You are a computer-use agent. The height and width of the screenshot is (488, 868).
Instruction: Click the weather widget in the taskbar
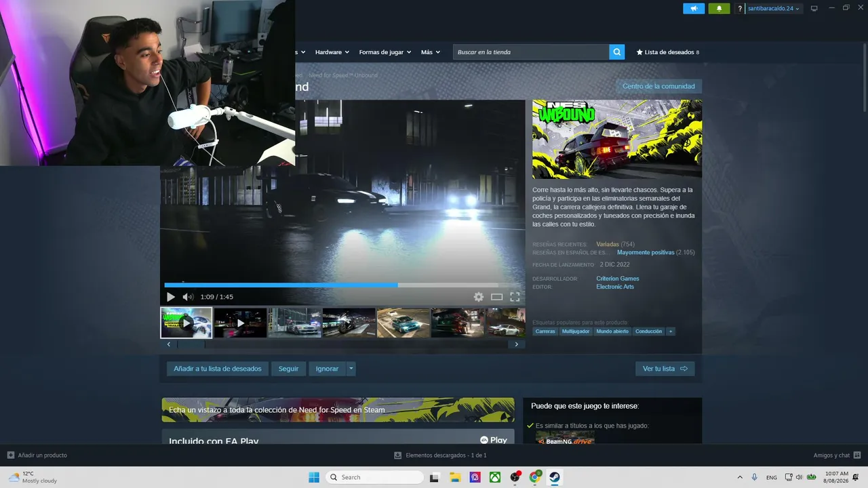(33, 477)
